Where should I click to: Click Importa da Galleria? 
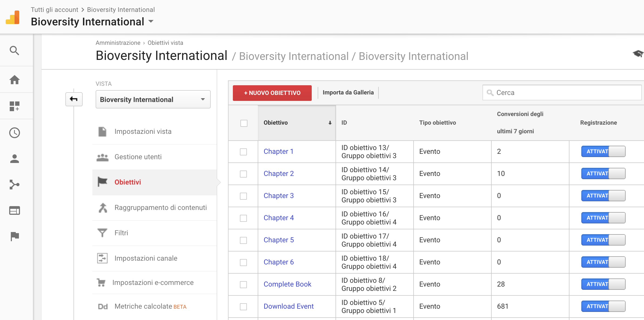[348, 93]
